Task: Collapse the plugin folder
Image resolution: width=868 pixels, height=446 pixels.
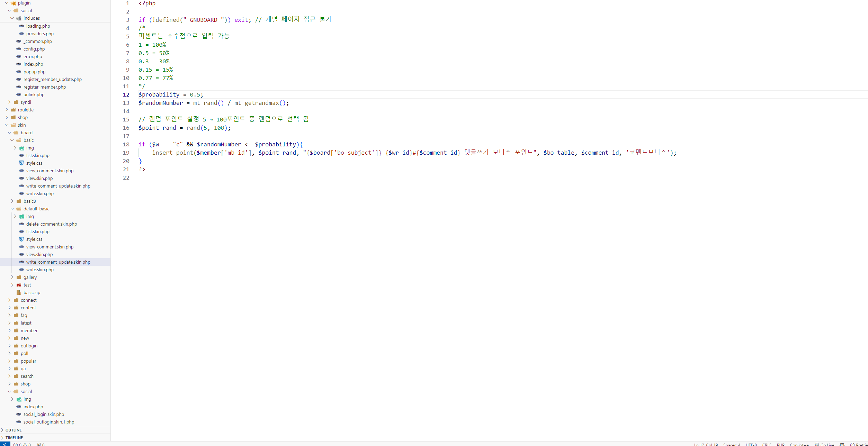Action: point(24,3)
